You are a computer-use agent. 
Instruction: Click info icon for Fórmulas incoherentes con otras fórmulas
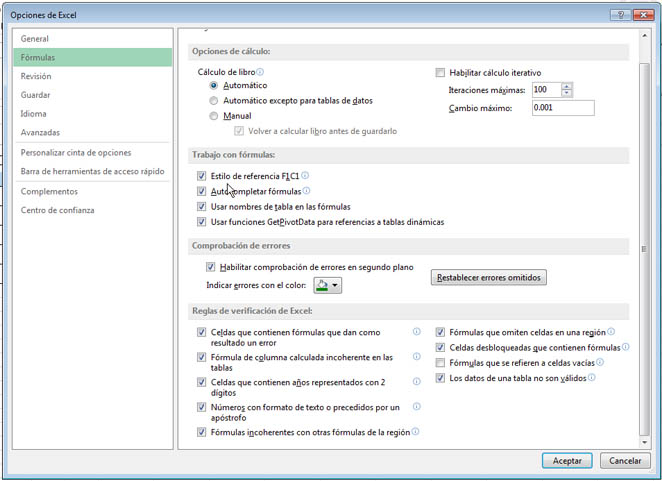click(416, 432)
